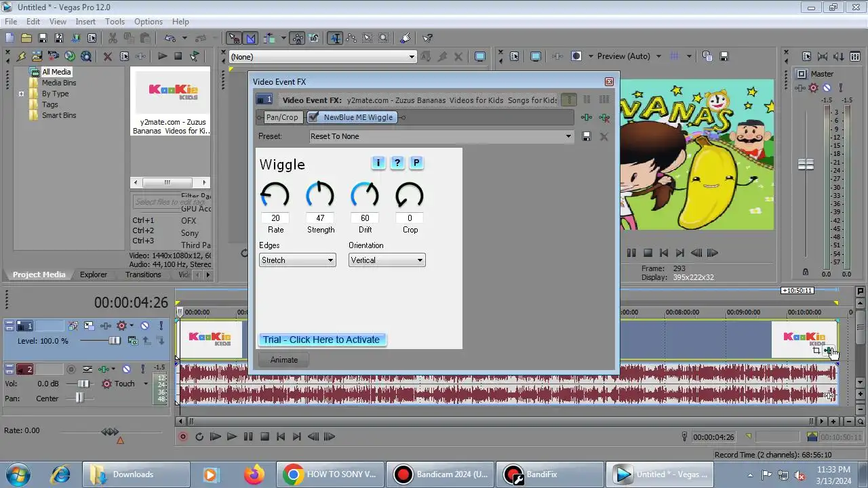Open the Insert menu
This screenshot has height=488, width=868.
pyautogui.click(x=85, y=22)
